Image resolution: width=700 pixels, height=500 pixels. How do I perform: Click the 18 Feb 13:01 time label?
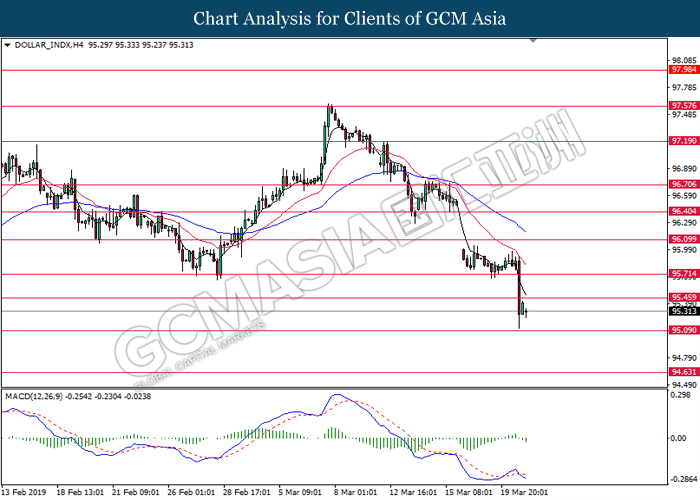tap(80, 492)
